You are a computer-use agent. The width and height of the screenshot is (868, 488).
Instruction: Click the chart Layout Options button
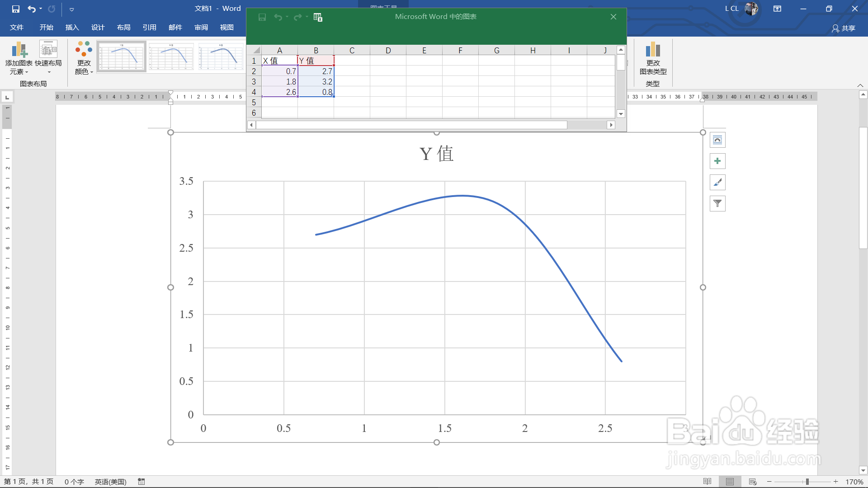tap(717, 140)
